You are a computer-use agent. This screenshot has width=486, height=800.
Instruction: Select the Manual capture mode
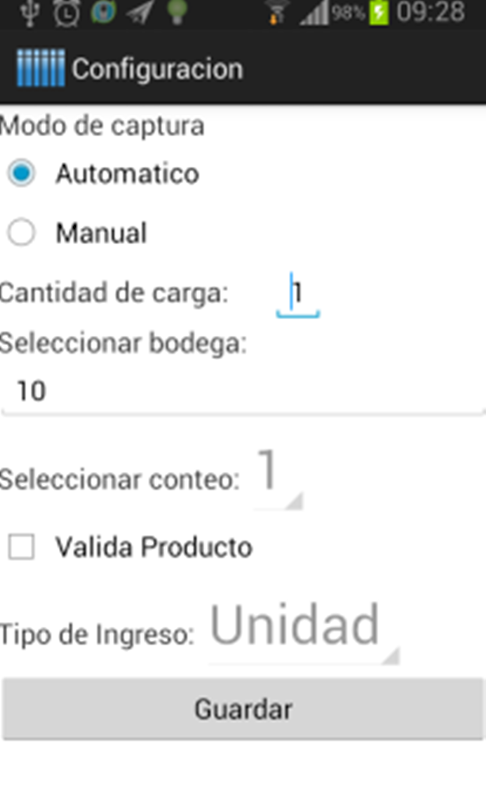78,233
